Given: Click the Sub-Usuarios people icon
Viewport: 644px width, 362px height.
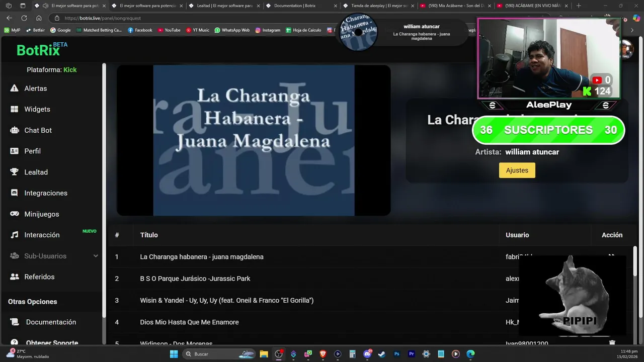Looking at the screenshot, I should point(15,256).
